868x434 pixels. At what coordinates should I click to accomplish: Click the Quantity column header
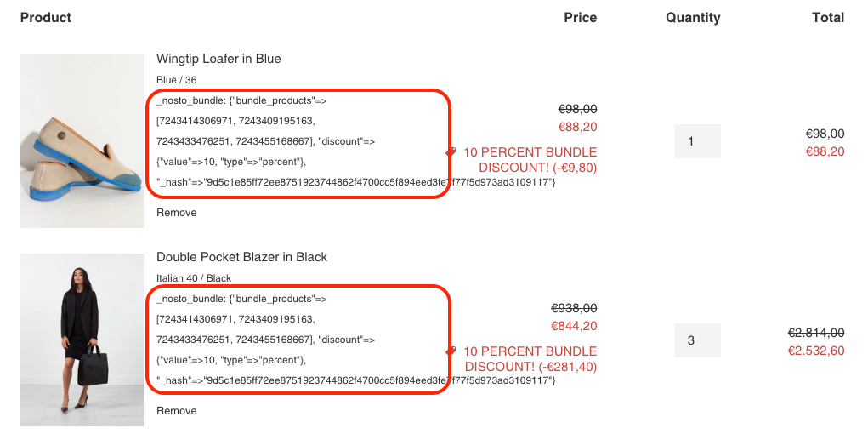click(693, 18)
